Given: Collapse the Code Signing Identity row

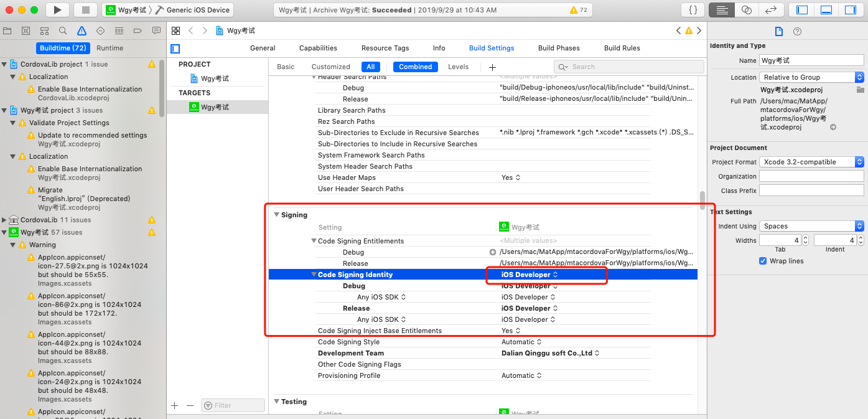Looking at the screenshot, I should (314, 275).
